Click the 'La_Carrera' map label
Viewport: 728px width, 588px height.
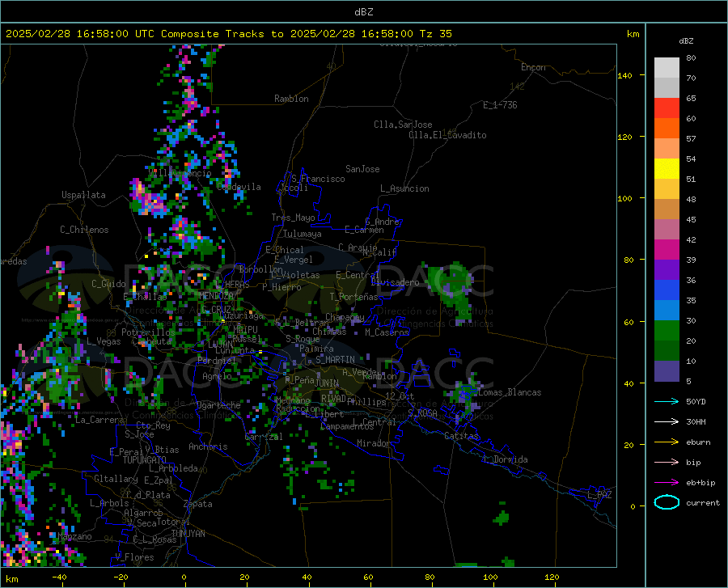click(x=99, y=420)
